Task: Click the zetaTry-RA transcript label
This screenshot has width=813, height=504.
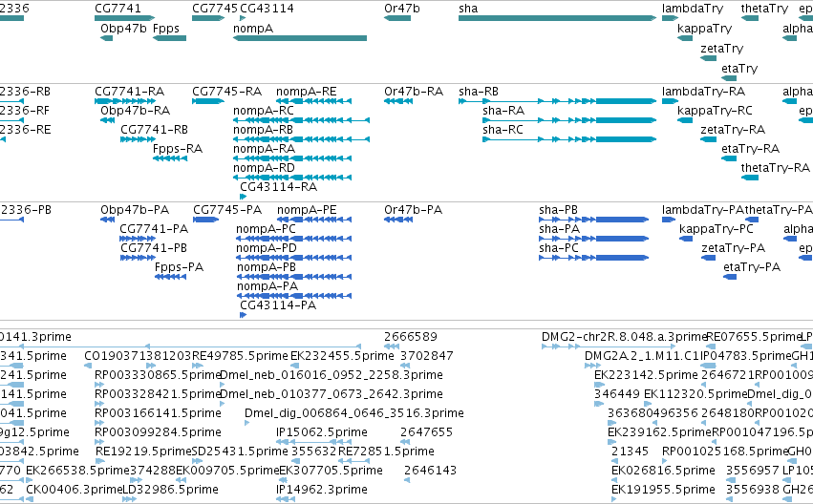Action: [733, 130]
